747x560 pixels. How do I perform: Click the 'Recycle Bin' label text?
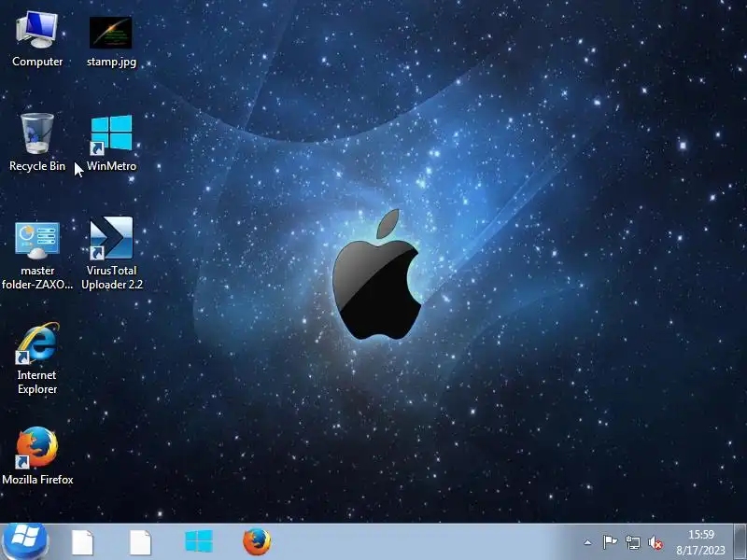(x=37, y=166)
